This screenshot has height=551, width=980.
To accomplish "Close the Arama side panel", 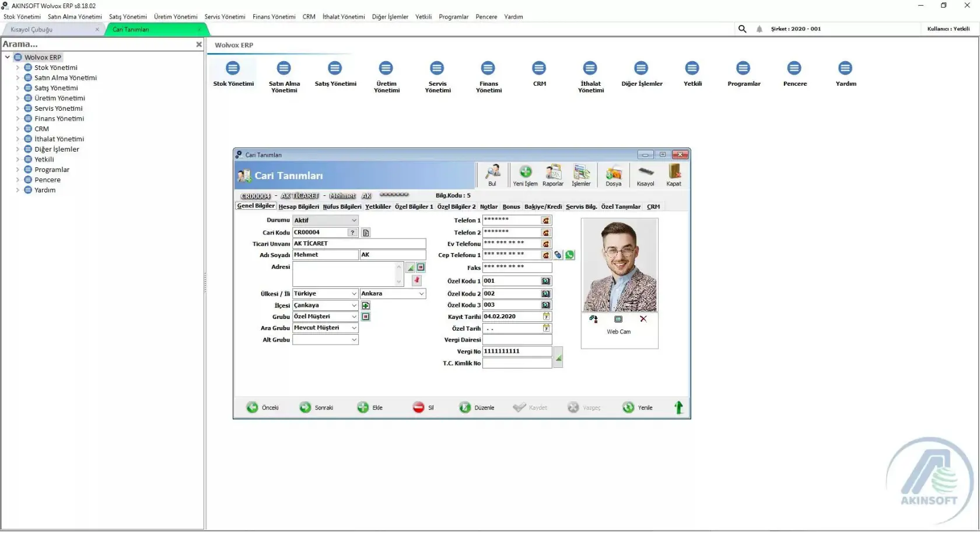I will tap(199, 44).
